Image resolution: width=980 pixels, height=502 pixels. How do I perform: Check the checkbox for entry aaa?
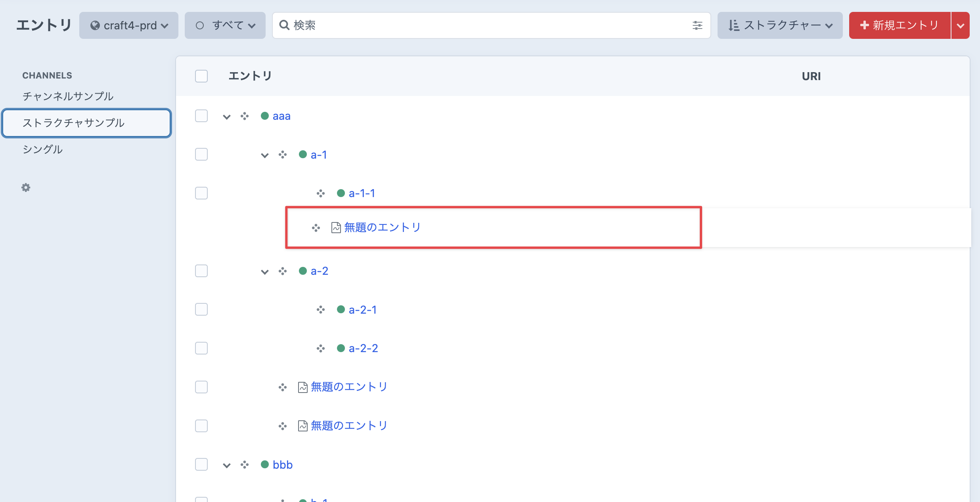[x=201, y=116]
